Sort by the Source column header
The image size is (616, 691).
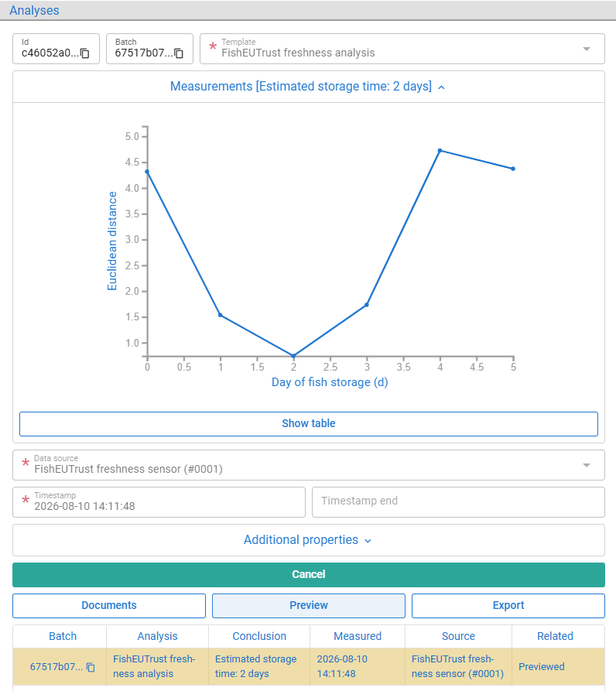(x=458, y=636)
